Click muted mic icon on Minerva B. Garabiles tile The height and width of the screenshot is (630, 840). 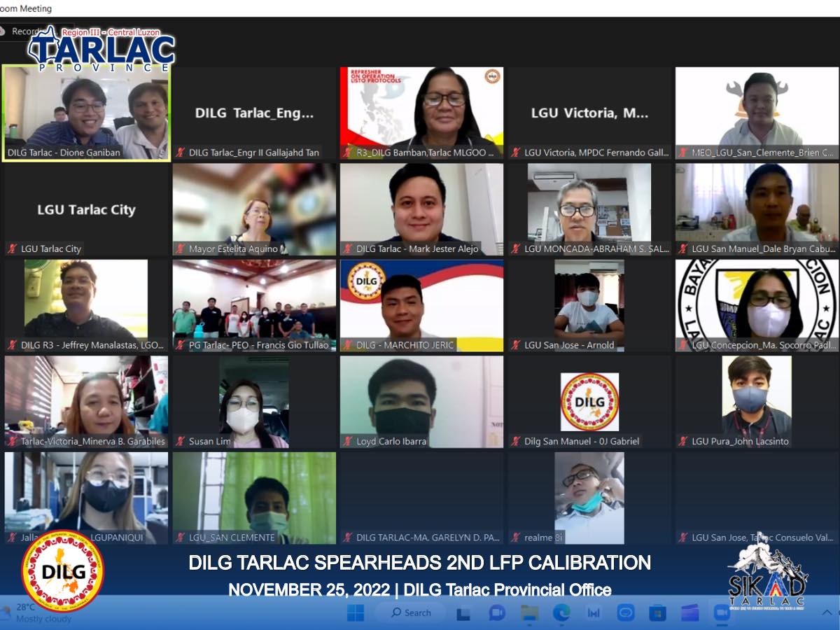13,441
